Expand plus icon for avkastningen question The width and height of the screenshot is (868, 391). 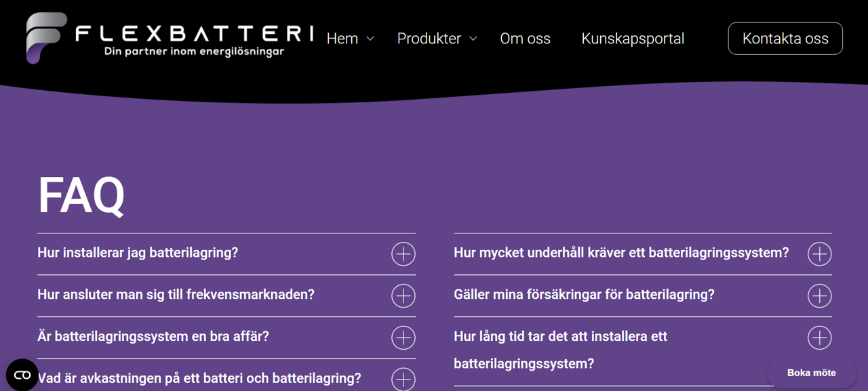point(403,379)
